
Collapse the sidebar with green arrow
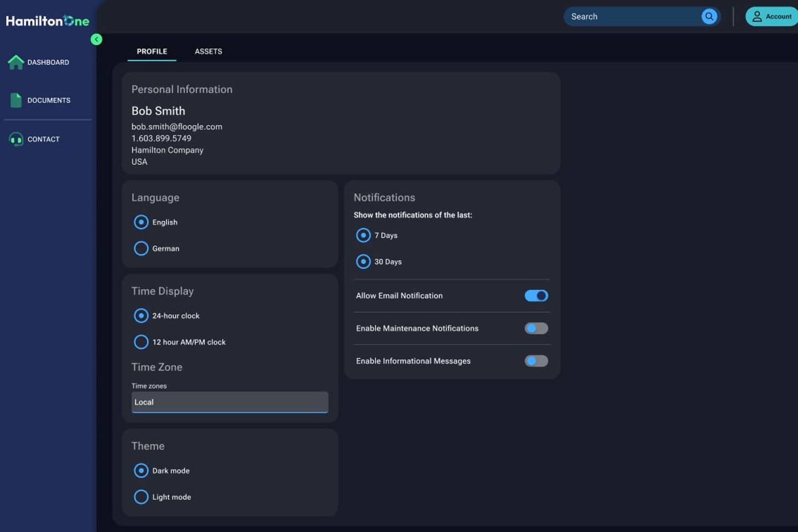96,39
